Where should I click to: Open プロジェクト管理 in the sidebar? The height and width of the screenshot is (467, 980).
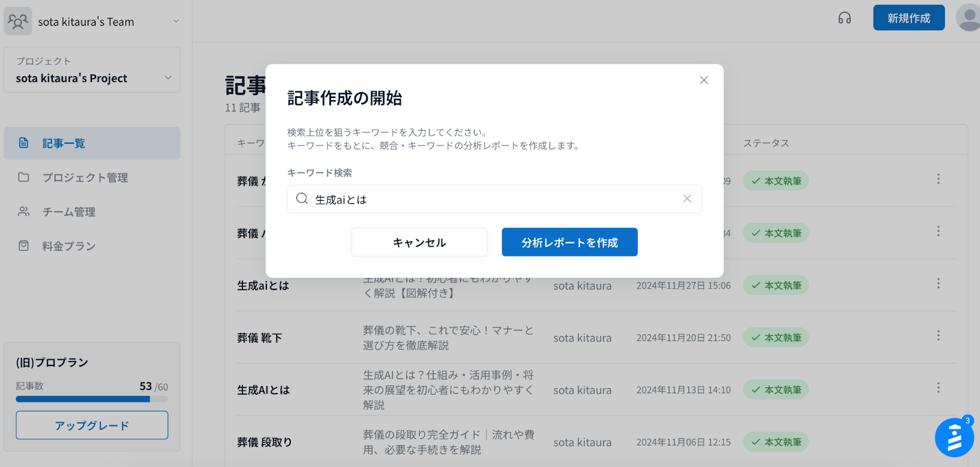(92, 177)
